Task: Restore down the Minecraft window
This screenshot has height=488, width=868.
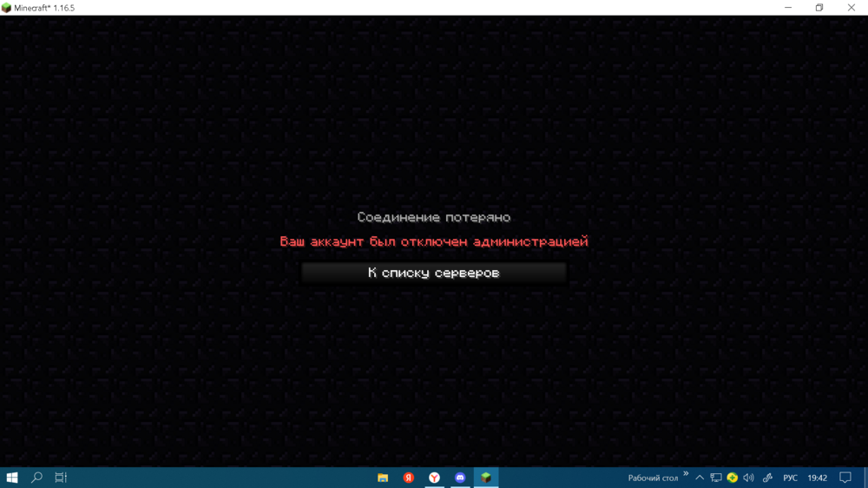Action: 819,8
